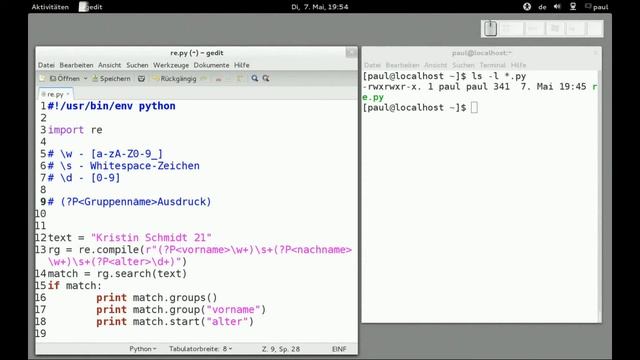Screen dimensions: 640x360
Task: Click the paste icon in gedit toolbar
Action: [240, 78]
